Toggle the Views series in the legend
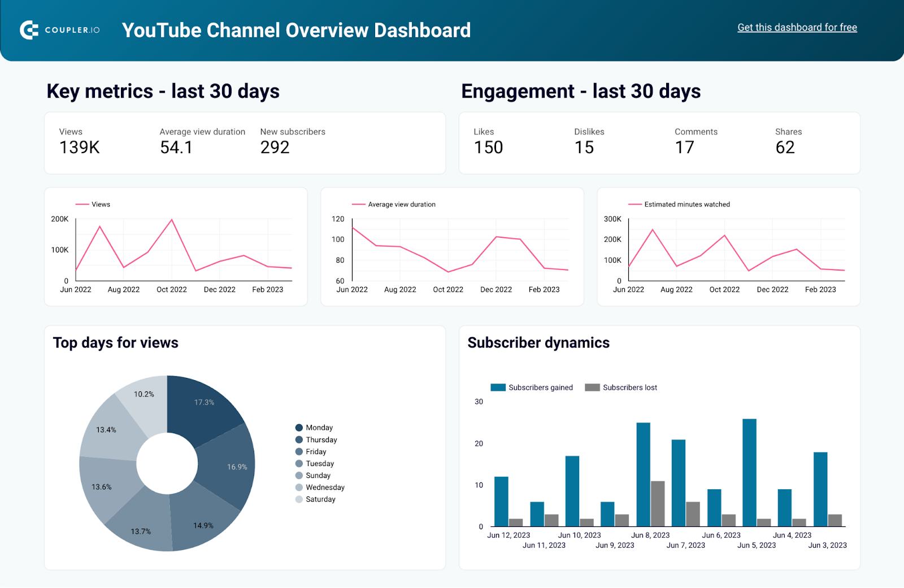The image size is (904, 588). tap(93, 204)
